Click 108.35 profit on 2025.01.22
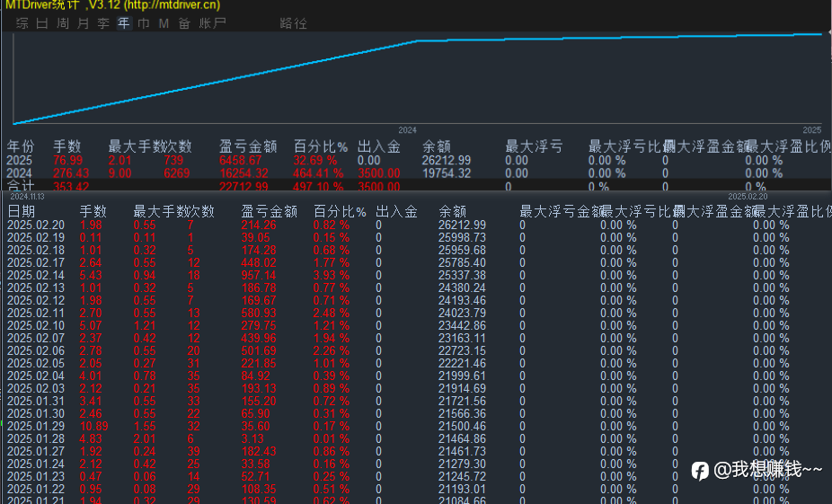The image size is (832, 504). [259, 490]
